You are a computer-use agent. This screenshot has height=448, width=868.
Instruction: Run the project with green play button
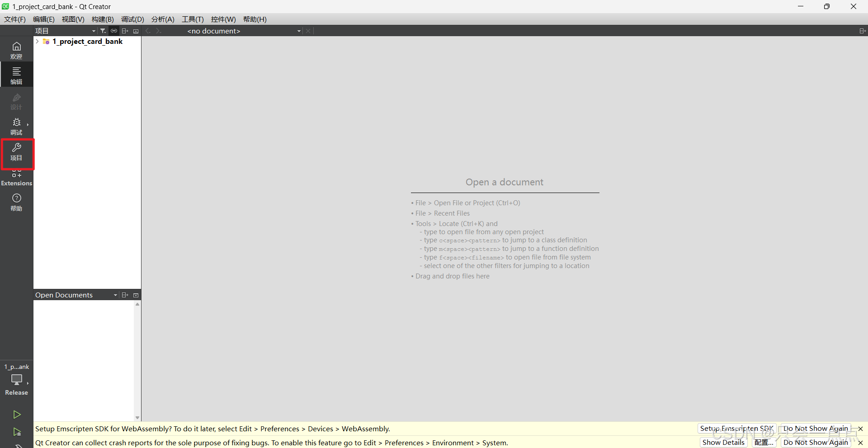[x=17, y=414]
